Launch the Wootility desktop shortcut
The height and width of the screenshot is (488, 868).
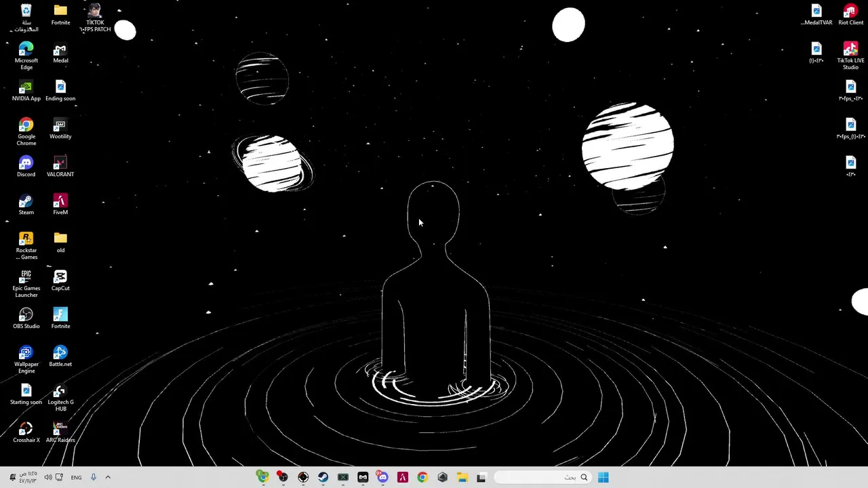tap(60, 129)
